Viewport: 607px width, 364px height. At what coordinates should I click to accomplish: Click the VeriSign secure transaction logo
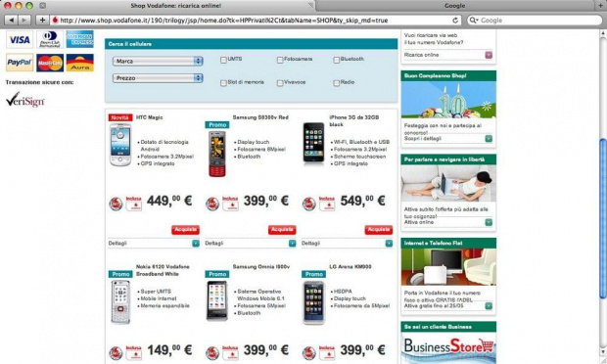(25, 100)
